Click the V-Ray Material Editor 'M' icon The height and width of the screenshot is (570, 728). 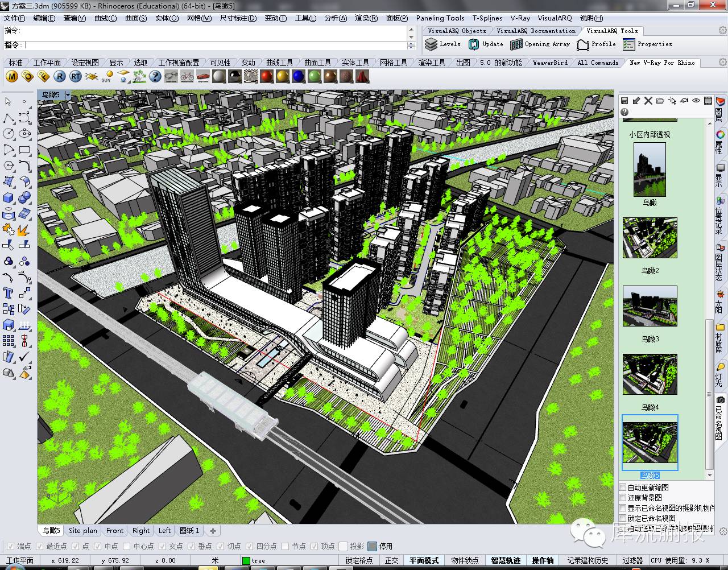(x=11, y=76)
